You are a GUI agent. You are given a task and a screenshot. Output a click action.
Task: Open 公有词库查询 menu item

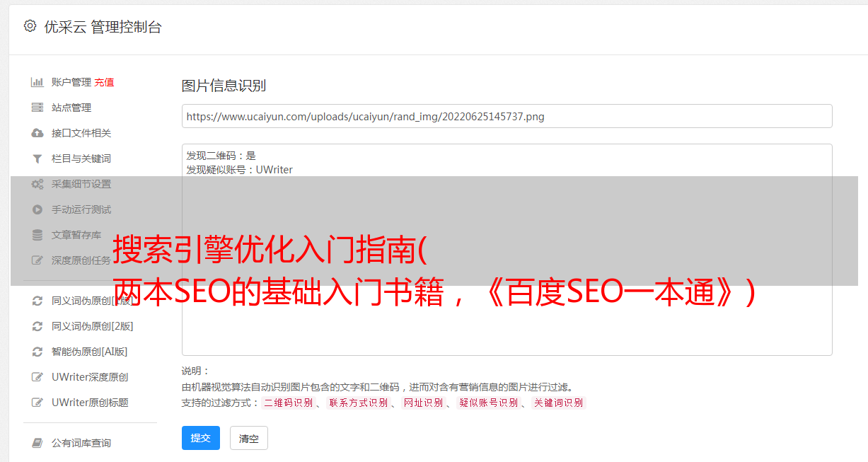[x=81, y=443]
